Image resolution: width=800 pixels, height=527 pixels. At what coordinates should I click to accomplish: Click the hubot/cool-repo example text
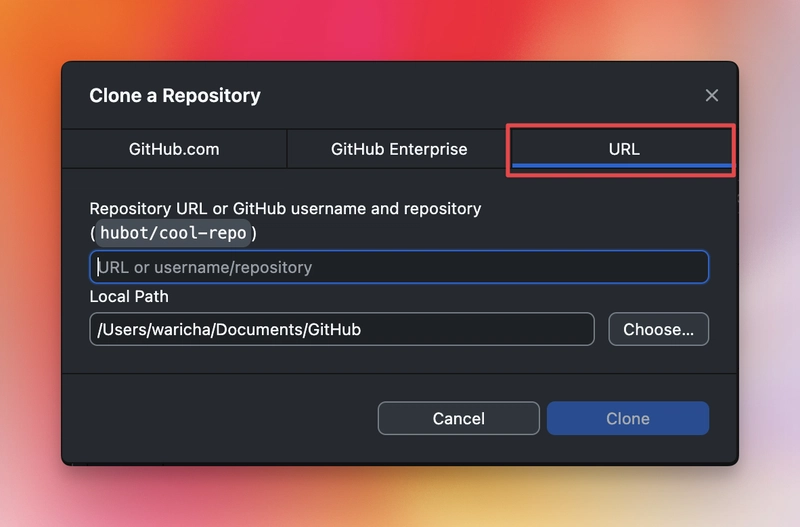[173, 233]
